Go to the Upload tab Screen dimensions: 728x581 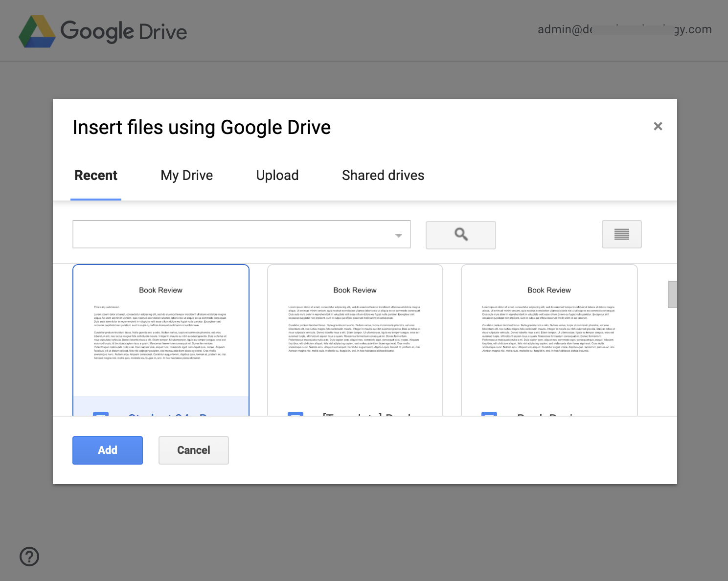tap(277, 176)
